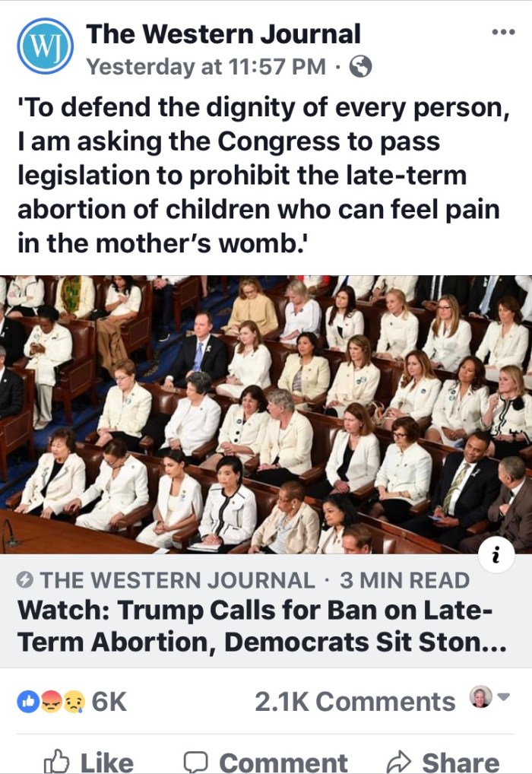532x774 pixels.
Task: Click the arrow Share icon
Action: 398,762
